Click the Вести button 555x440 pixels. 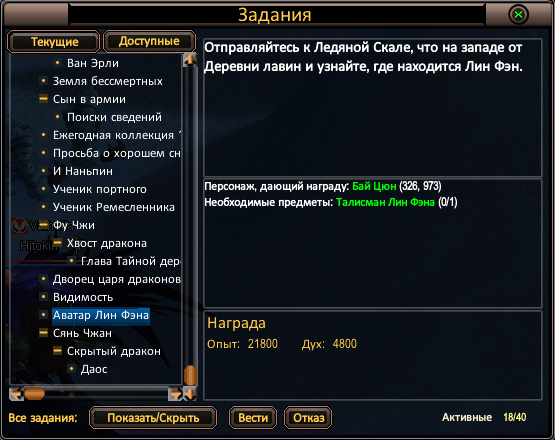pyautogui.click(x=253, y=418)
